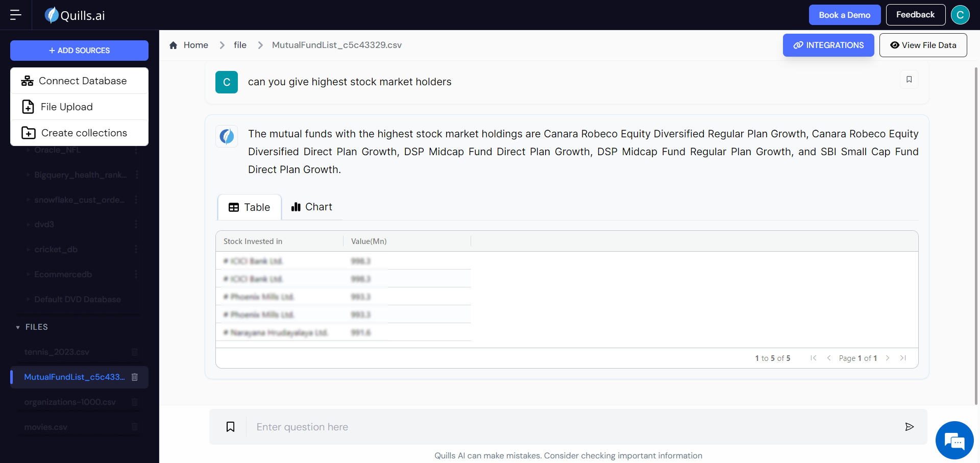
Task: Open the organizations-1000.csv file
Action: coord(70,402)
